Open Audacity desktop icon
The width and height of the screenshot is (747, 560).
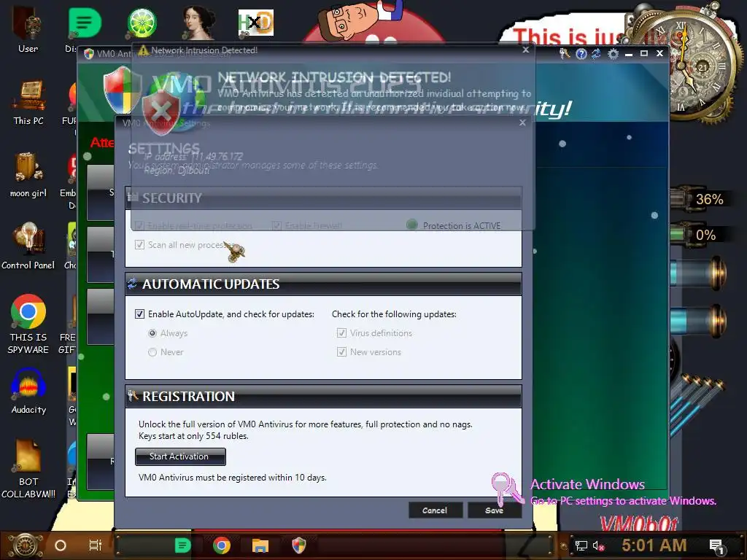coord(28,392)
